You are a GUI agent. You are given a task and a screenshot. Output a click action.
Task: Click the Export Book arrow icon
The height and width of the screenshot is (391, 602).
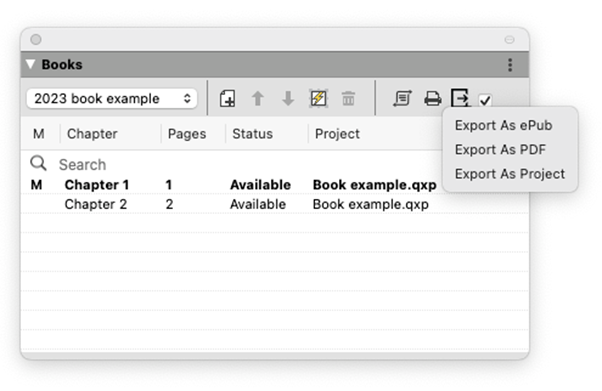click(460, 98)
